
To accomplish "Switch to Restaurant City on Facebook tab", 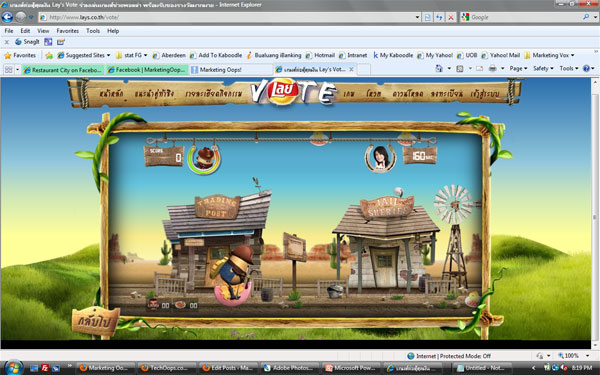I will pos(63,70).
